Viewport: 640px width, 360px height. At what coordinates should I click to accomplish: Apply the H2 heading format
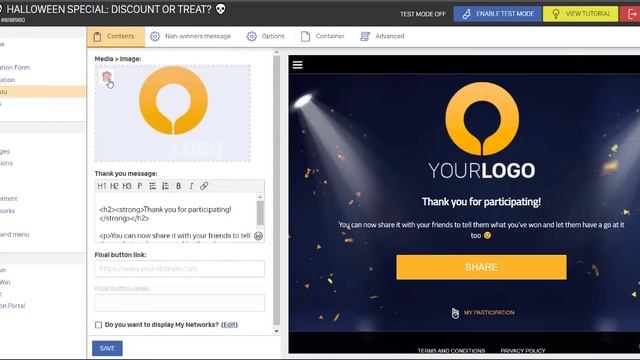[114, 186]
